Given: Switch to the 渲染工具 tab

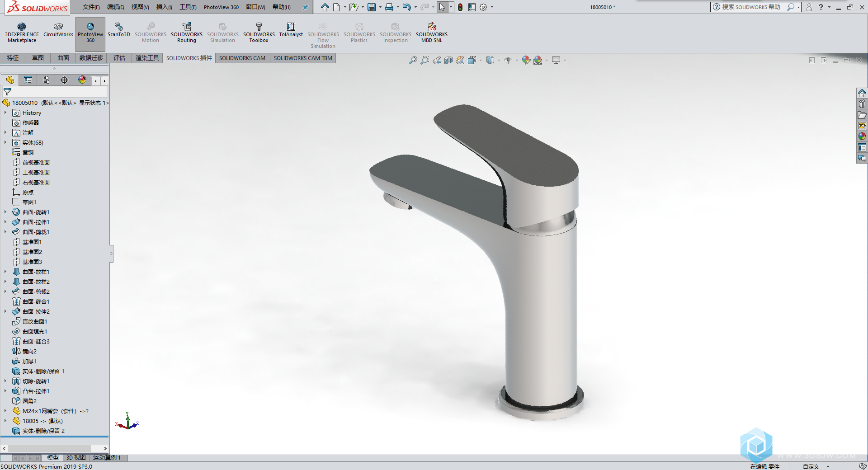Looking at the screenshot, I should click(x=147, y=58).
